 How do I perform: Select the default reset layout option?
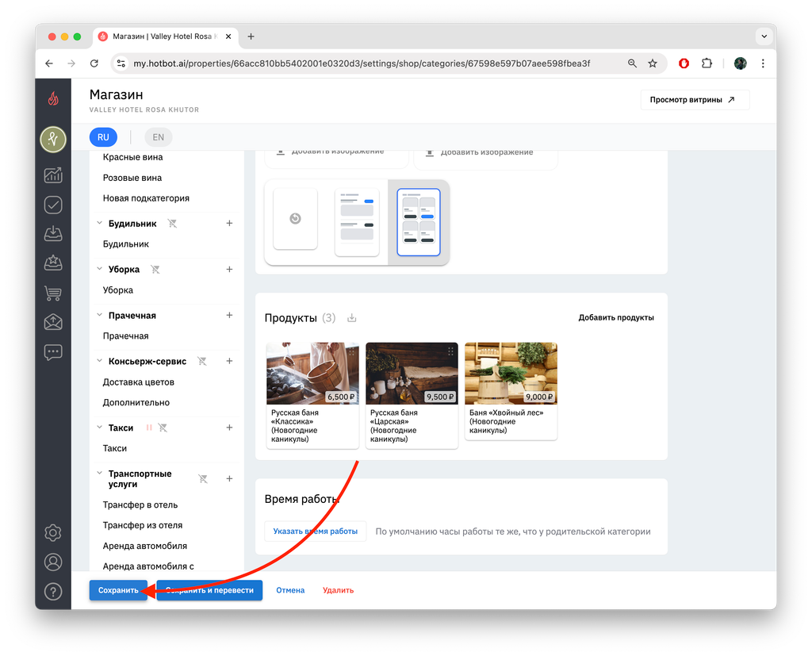pyautogui.click(x=295, y=219)
